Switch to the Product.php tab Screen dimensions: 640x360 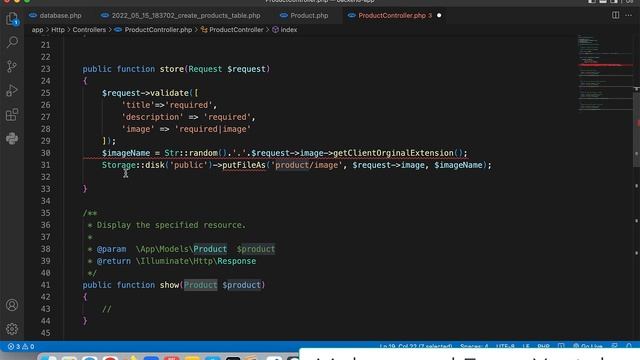304,16
